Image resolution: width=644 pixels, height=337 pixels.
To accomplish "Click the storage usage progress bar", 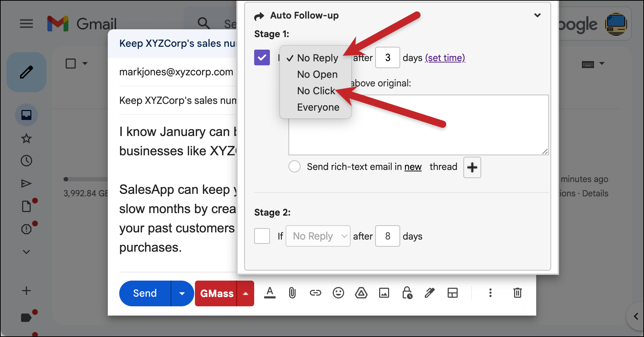I will (x=86, y=179).
